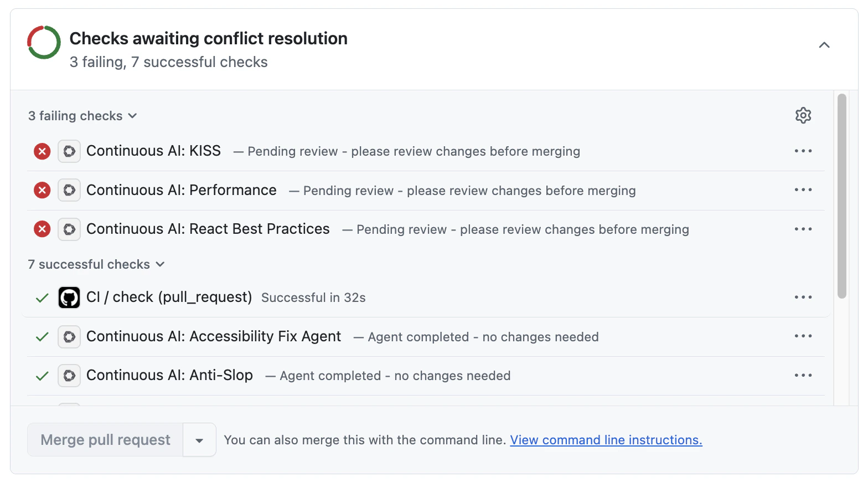
Task: Open the ellipsis menu for Performance check
Action: point(803,190)
